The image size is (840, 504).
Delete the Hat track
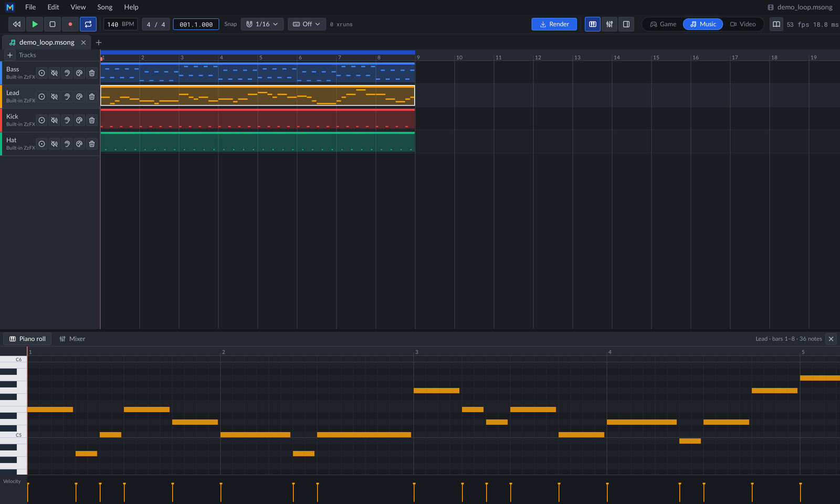point(92,144)
